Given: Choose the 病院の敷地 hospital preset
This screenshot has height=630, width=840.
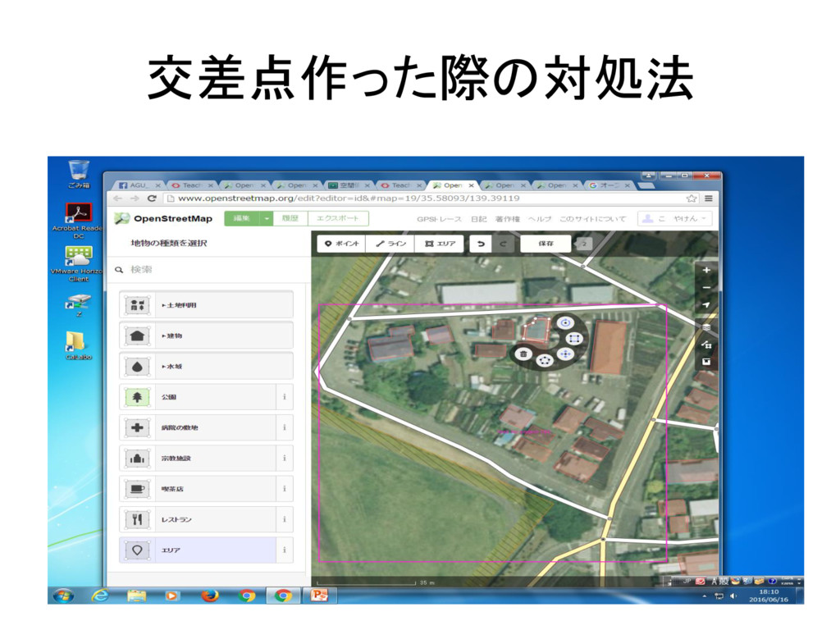Looking at the screenshot, I should click(198, 427).
